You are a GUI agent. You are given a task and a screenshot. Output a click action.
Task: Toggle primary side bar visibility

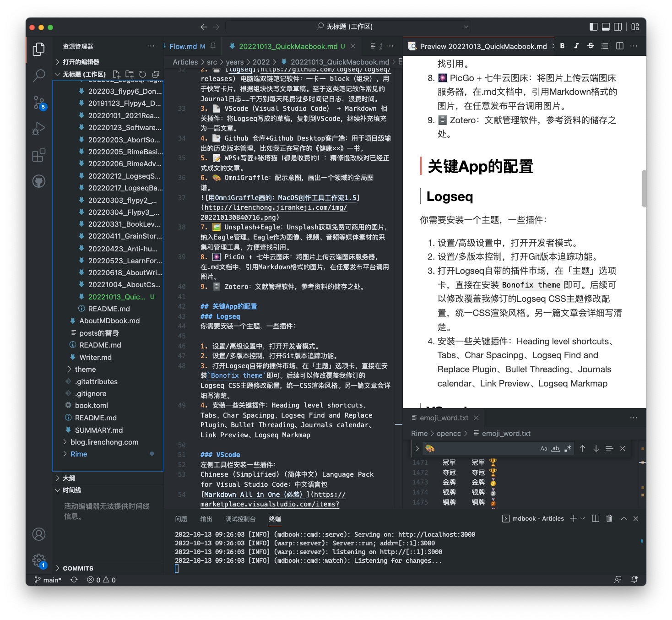[x=594, y=27]
